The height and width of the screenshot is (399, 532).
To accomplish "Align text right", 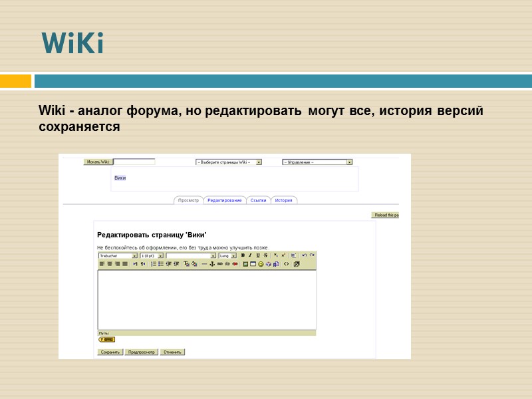I will [x=118, y=264].
